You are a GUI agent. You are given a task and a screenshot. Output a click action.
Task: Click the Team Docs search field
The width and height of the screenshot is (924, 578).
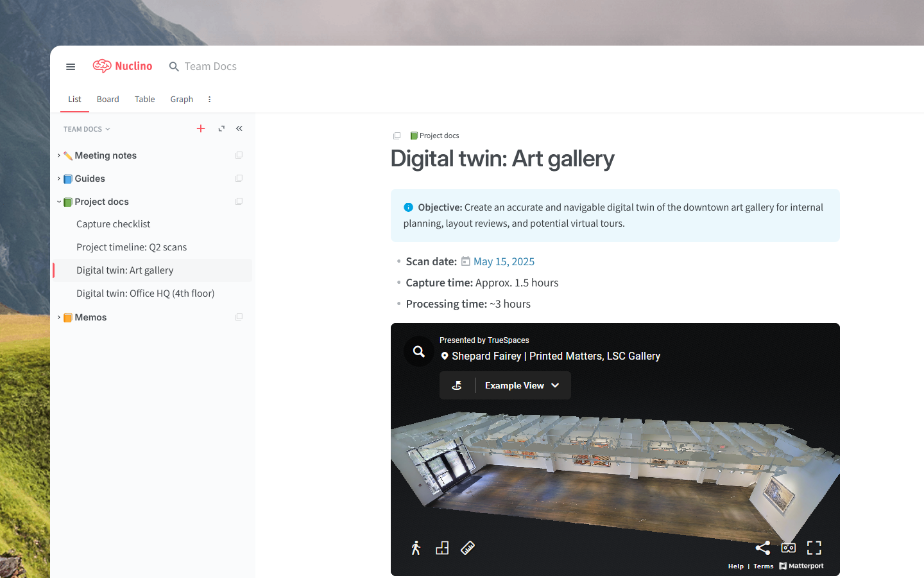(209, 66)
